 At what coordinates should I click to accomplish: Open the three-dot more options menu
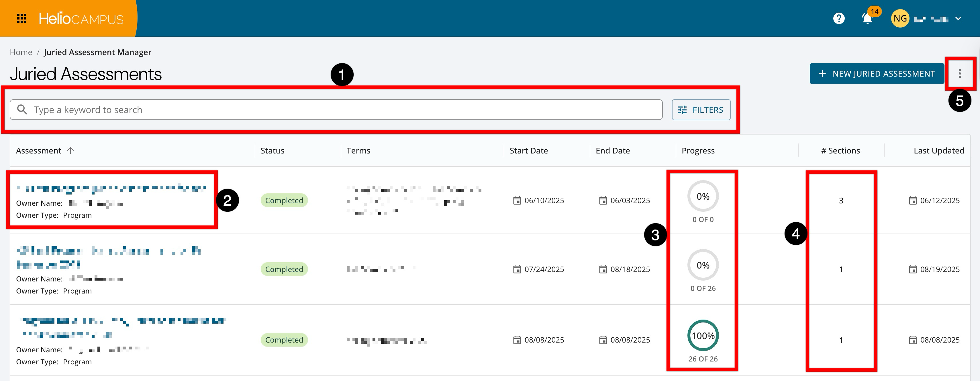click(960, 73)
